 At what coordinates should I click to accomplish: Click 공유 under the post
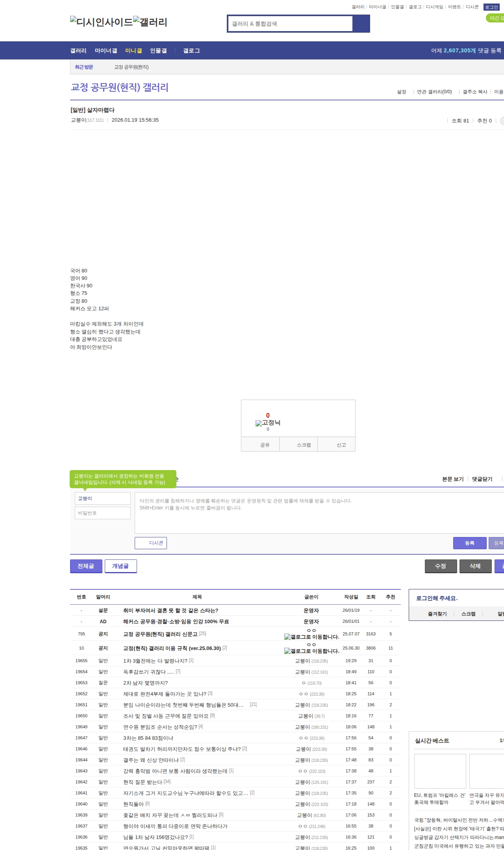(x=260, y=444)
